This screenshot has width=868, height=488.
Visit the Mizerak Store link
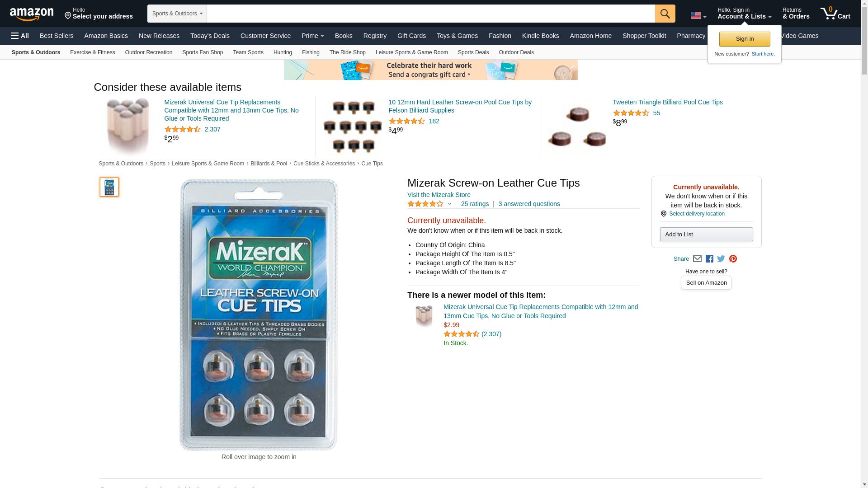(x=439, y=195)
